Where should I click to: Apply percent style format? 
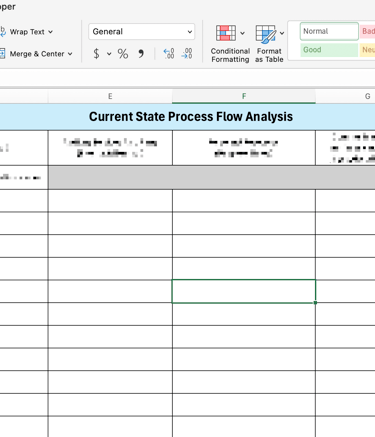click(x=123, y=53)
